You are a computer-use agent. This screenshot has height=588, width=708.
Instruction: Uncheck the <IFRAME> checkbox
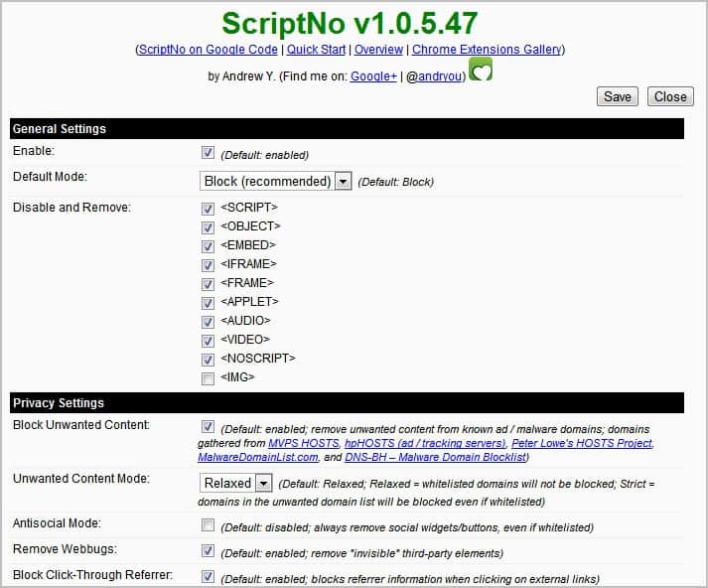(208, 265)
